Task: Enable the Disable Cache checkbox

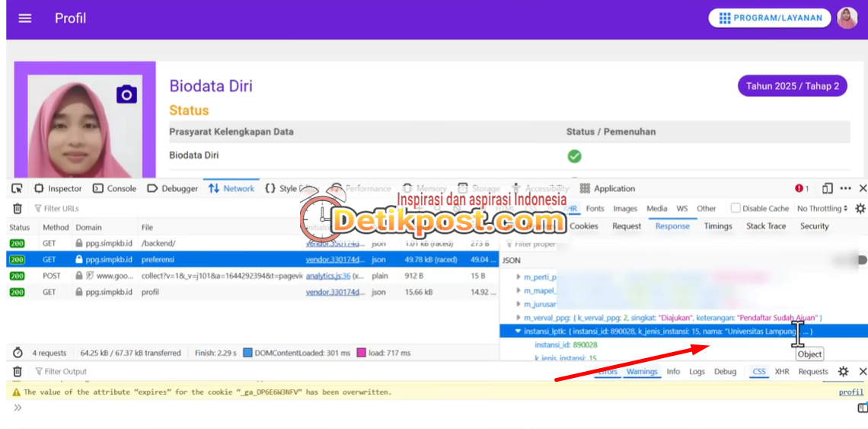Action: tap(736, 208)
